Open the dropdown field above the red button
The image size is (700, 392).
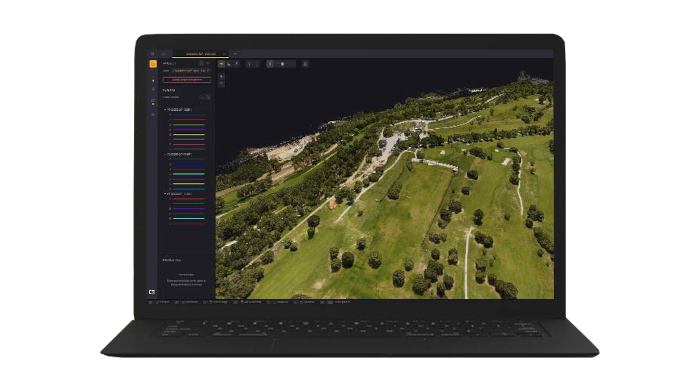click(x=191, y=71)
